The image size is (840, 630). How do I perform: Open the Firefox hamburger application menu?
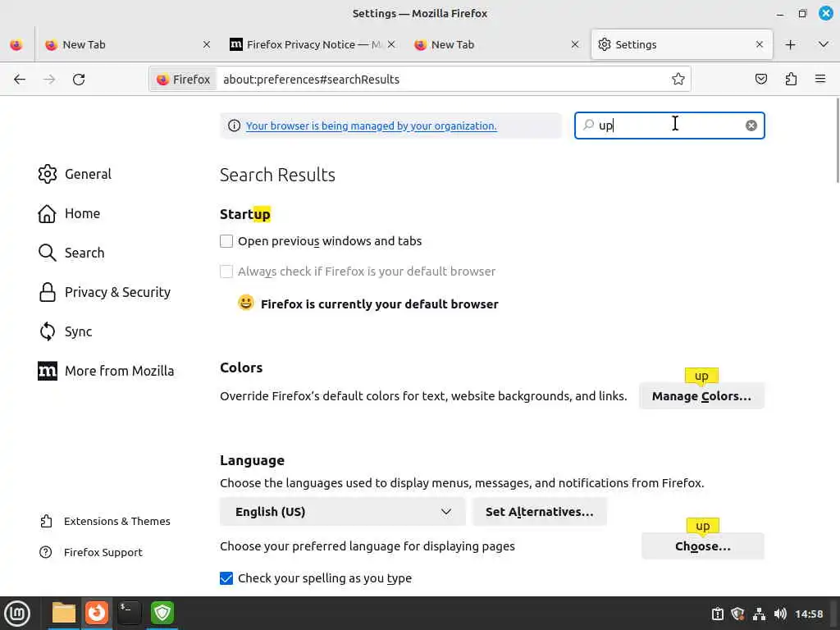[820, 80]
